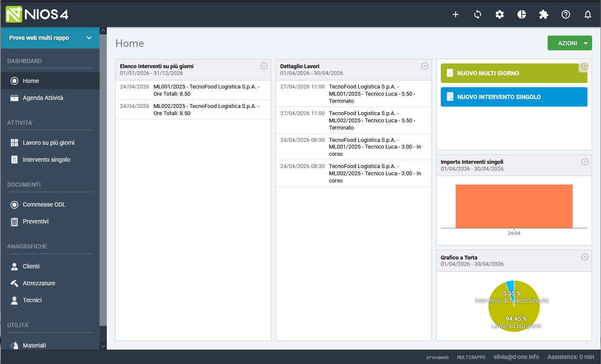Click the orange bar in Importo chart
The height and width of the screenshot is (364, 601).
pos(514,206)
